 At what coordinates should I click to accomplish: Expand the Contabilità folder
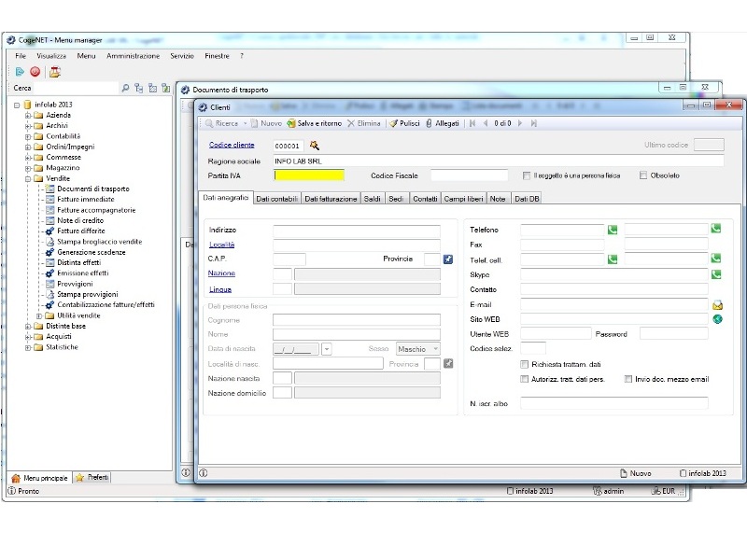[28, 136]
